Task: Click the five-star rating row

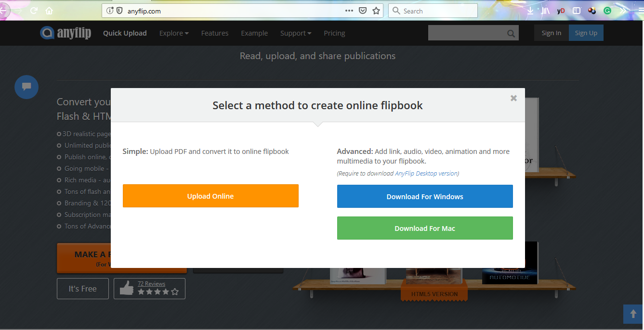Action: [158, 292]
